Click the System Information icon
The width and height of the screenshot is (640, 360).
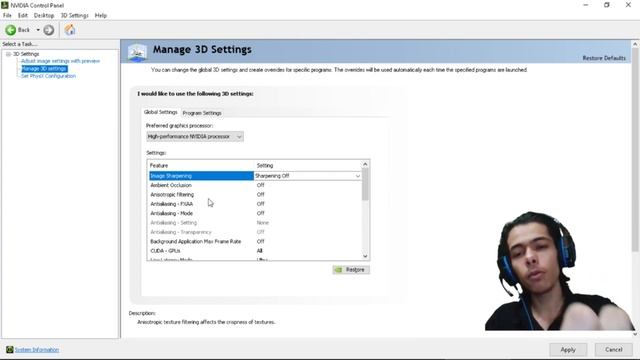tap(9, 349)
